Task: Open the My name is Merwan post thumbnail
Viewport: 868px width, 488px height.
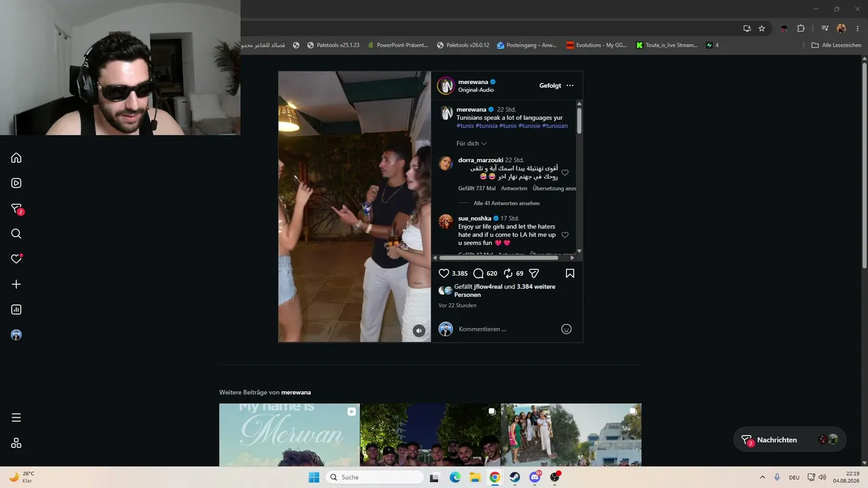Action: pyautogui.click(x=290, y=435)
